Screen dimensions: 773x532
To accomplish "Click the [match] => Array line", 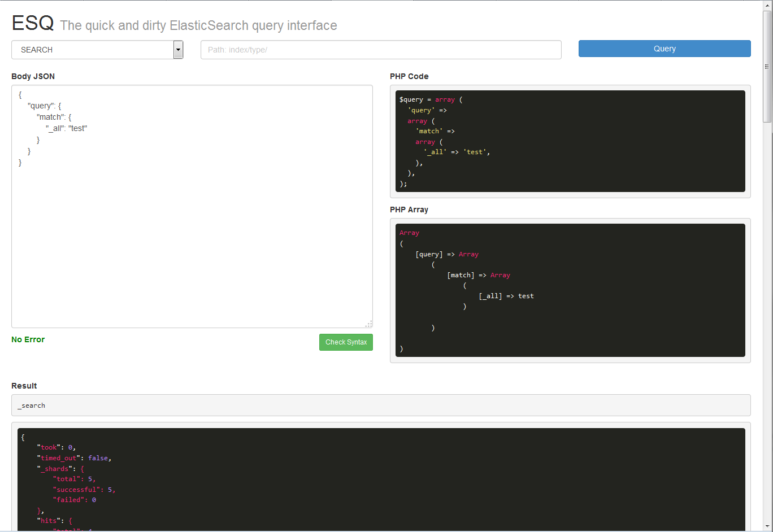I will (x=479, y=275).
